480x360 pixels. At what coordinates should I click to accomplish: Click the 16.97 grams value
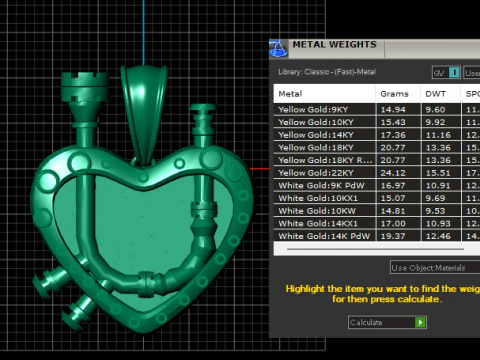(393, 185)
